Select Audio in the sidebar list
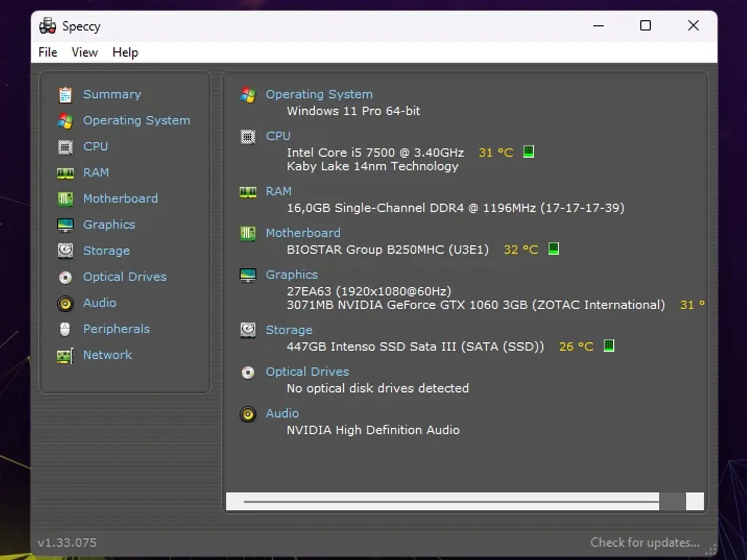Image resolution: width=747 pixels, height=560 pixels. tap(100, 303)
